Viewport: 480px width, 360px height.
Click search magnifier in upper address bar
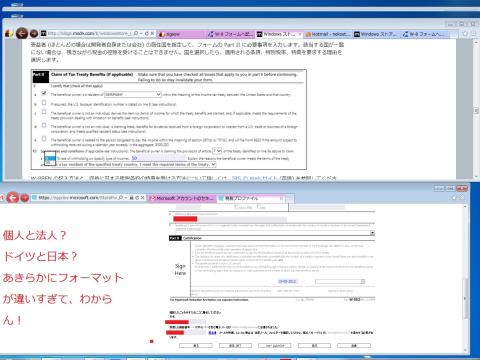click(x=136, y=34)
